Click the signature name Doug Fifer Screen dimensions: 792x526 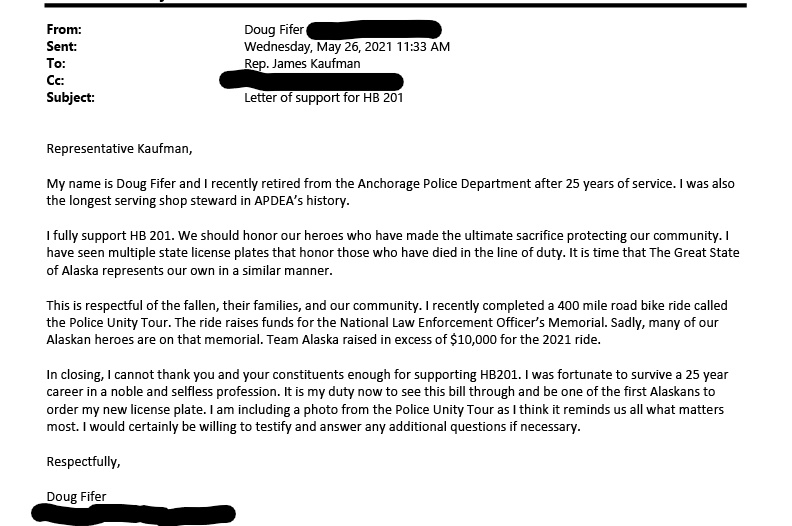[76, 496]
